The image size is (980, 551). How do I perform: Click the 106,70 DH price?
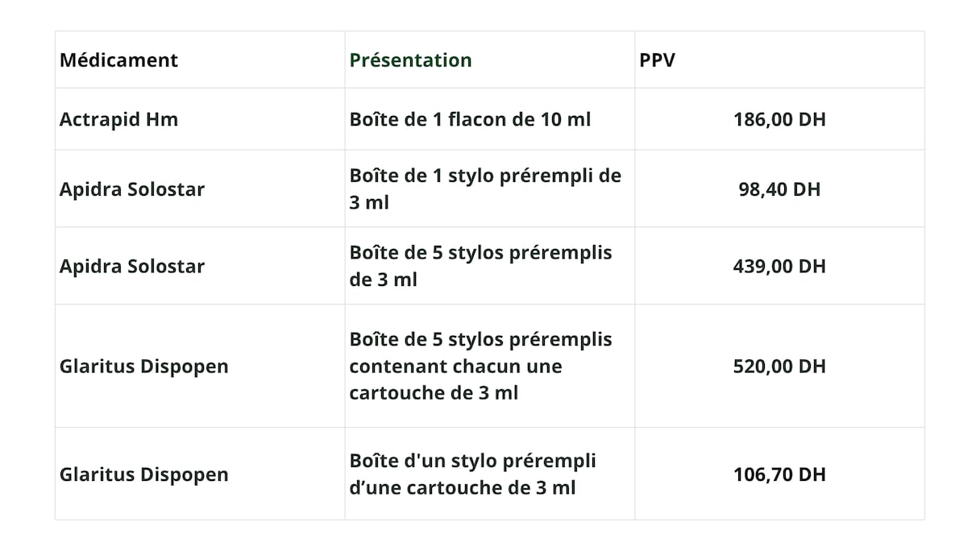(x=779, y=474)
